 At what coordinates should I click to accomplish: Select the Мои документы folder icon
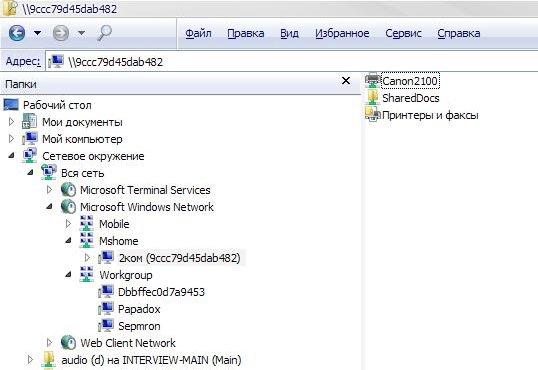tap(30, 122)
